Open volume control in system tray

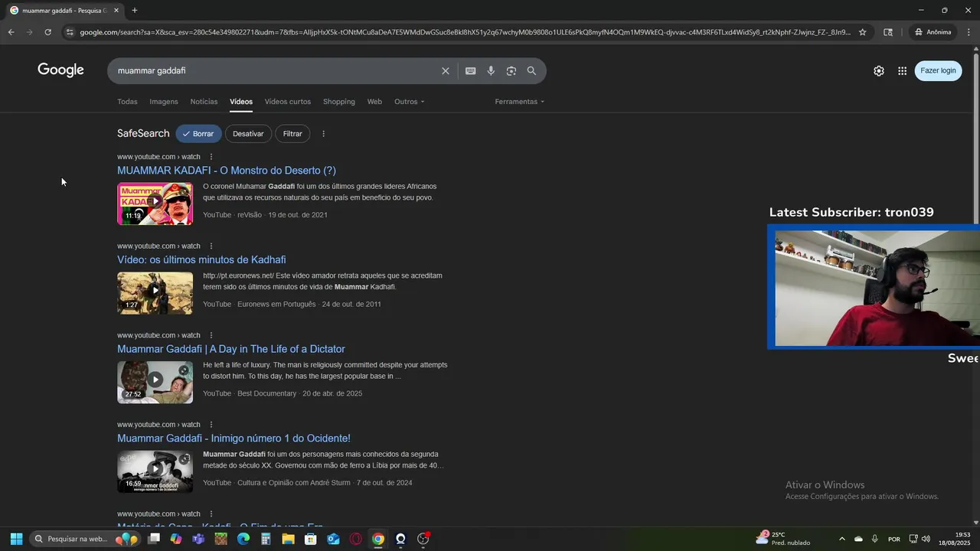(x=926, y=539)
